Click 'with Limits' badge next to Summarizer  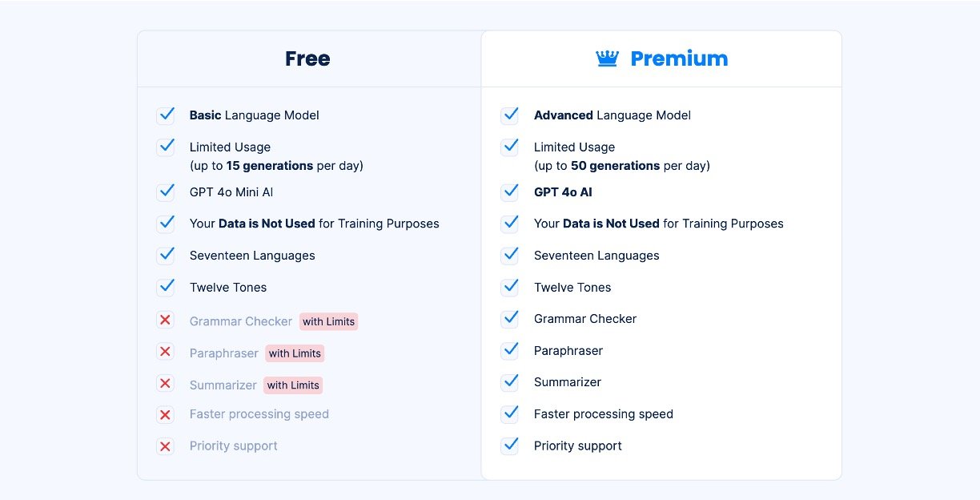293,385
